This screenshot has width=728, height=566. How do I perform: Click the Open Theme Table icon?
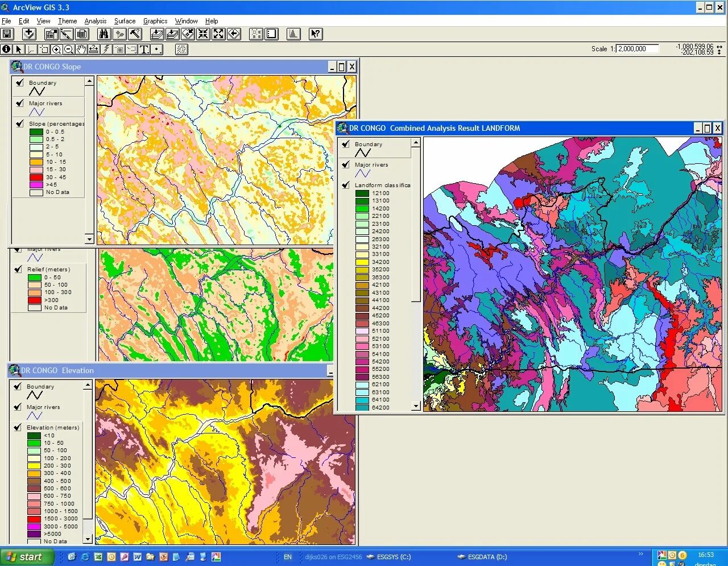[82, 34]
